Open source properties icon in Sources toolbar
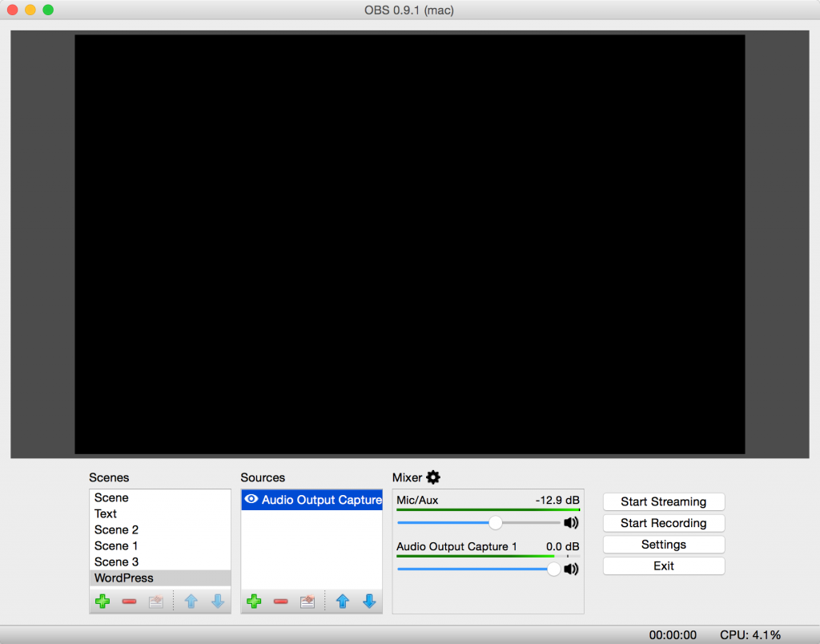The width and height of the screenshot is (820, 644). tap(307, 601)
